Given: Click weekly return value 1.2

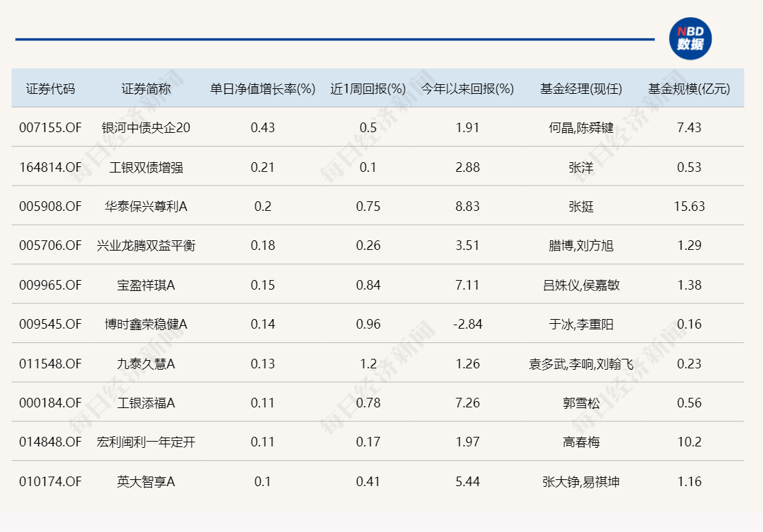Looking at the screenshot, I should [368, 364].
